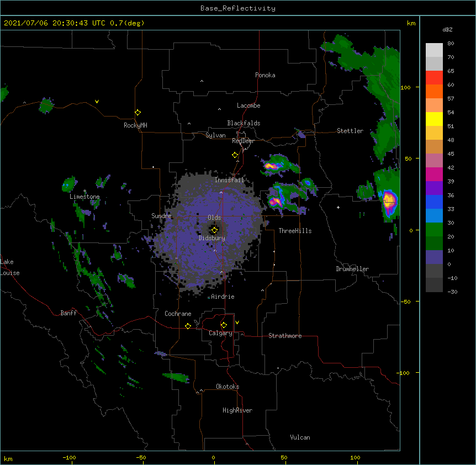Select the magenta 42-39 dBZ legend swatch

(x=434, y=174)
